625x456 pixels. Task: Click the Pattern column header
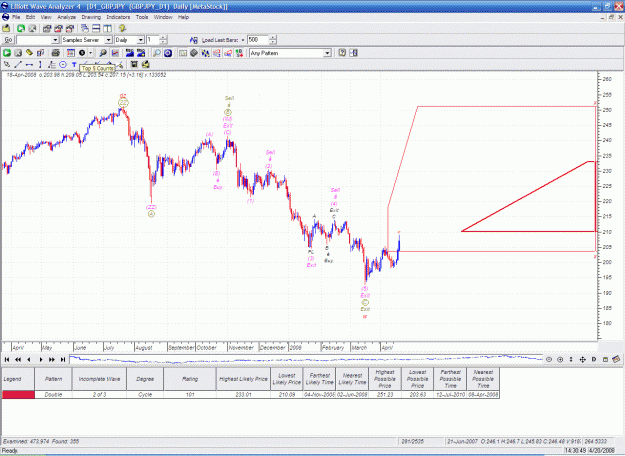(x=53, y=379)
